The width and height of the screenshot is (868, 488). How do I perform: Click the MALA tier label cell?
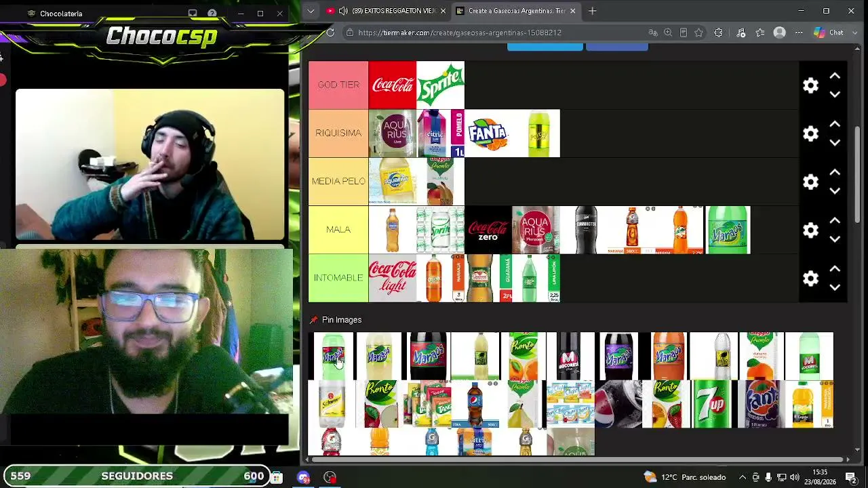(x=338, y=229)
